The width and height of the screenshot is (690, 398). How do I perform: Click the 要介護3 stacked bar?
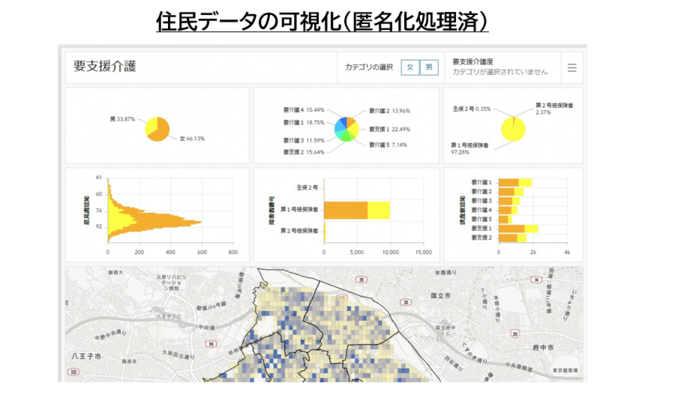pyautogui.click(x=509, y=201)
